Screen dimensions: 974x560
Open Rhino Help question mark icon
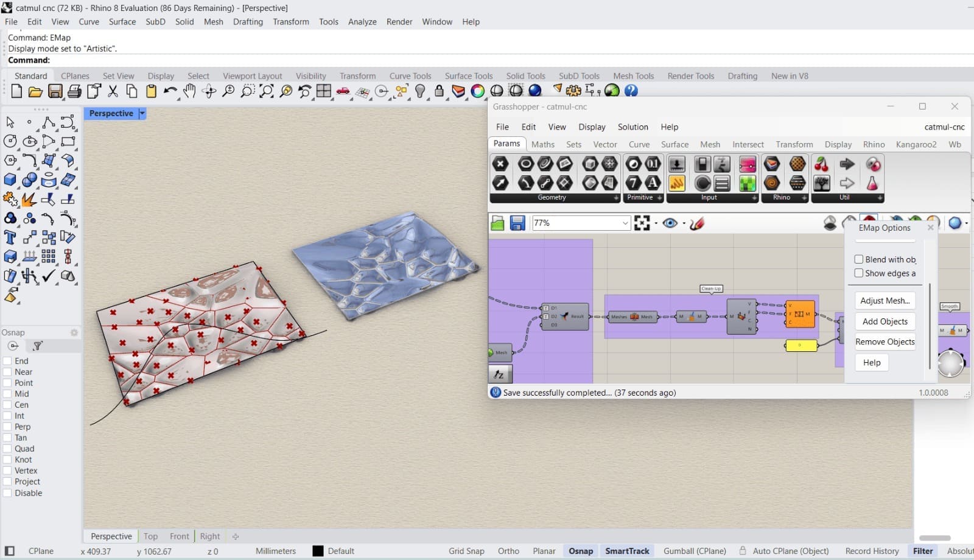[x=631, y=91]
